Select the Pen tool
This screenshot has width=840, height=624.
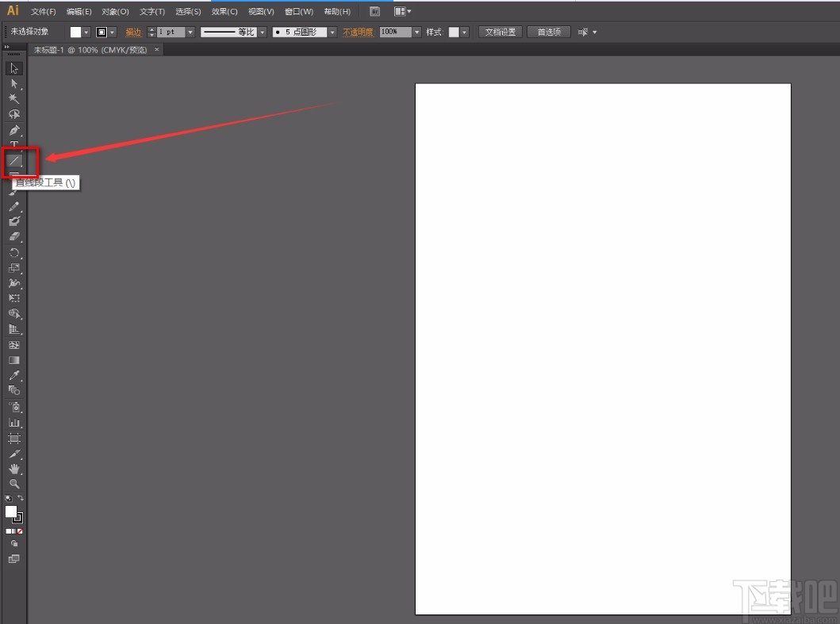[14, 130]
